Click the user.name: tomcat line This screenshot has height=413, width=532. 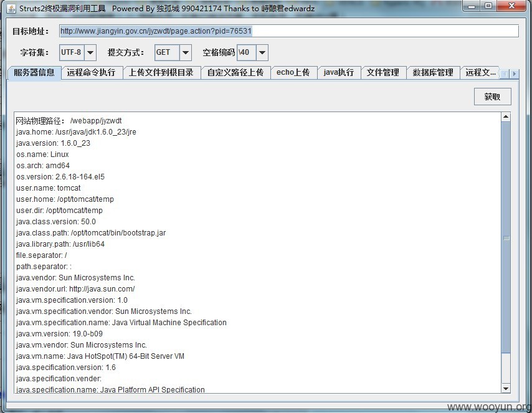tap(48, 188)
